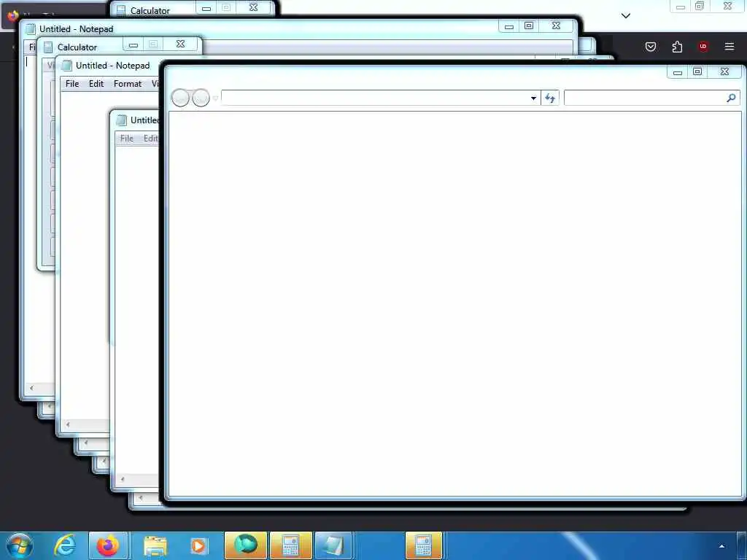Go back in the front explorer window
The image size is (747, 560).
(x=180, y=98)
